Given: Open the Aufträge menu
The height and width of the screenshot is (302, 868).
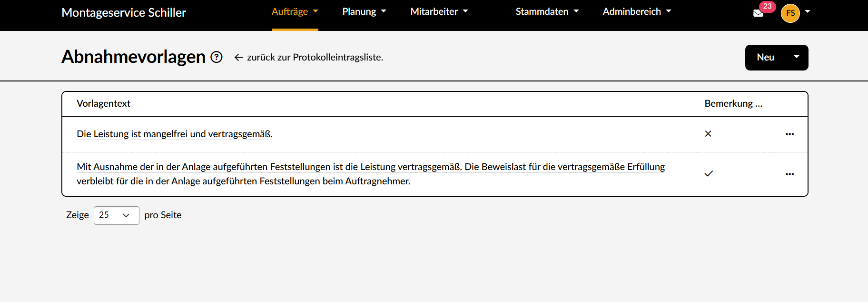Looking at the screenshot, I should 295,11.
